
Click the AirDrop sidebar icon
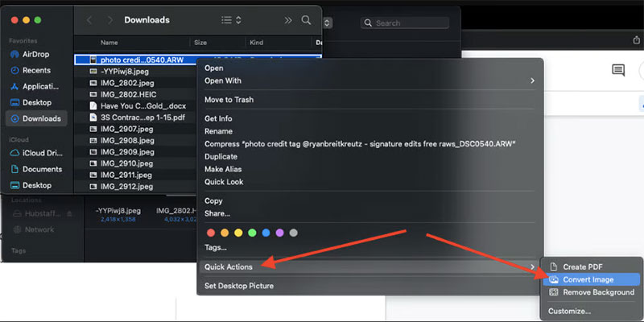pos(14,54)
